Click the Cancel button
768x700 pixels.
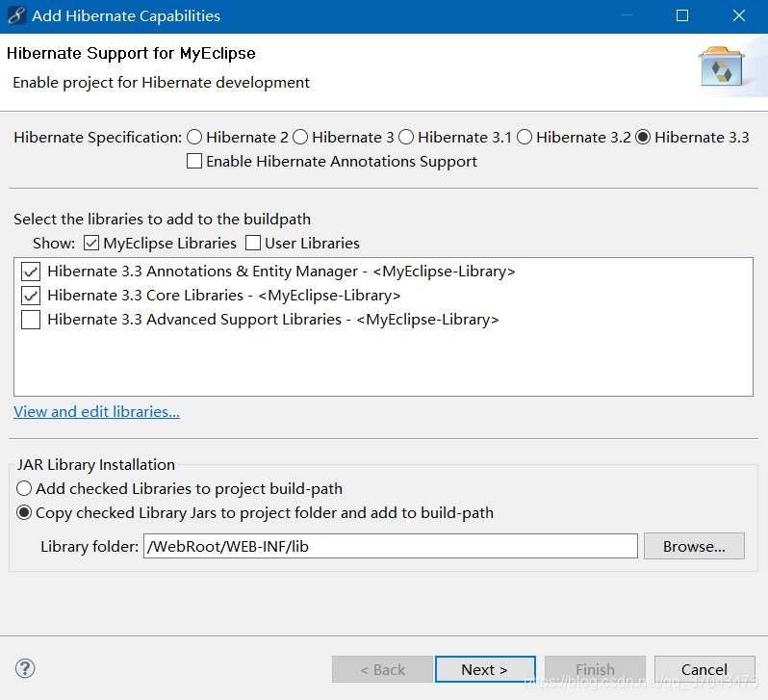point(704,669)
